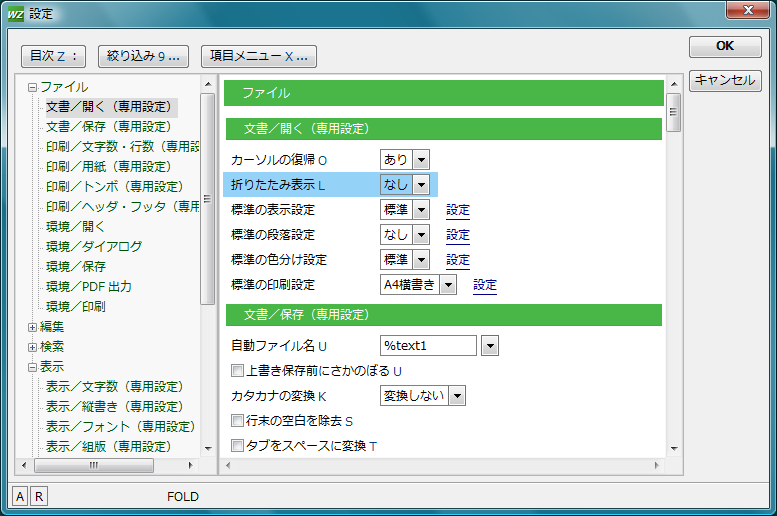The height and width of the screenshot is (516, 777).
Task: Select 文書/開く(専用設定) tree item
Action: point(109,107)
